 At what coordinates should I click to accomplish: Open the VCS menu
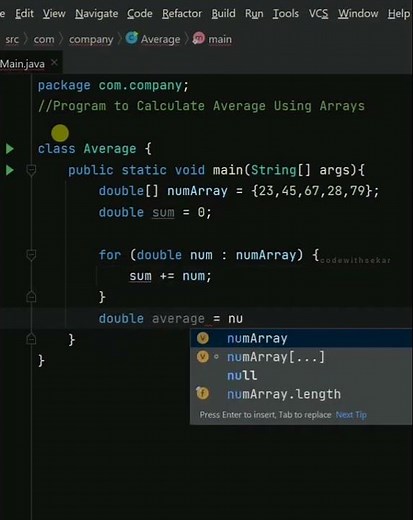(318, 14)
